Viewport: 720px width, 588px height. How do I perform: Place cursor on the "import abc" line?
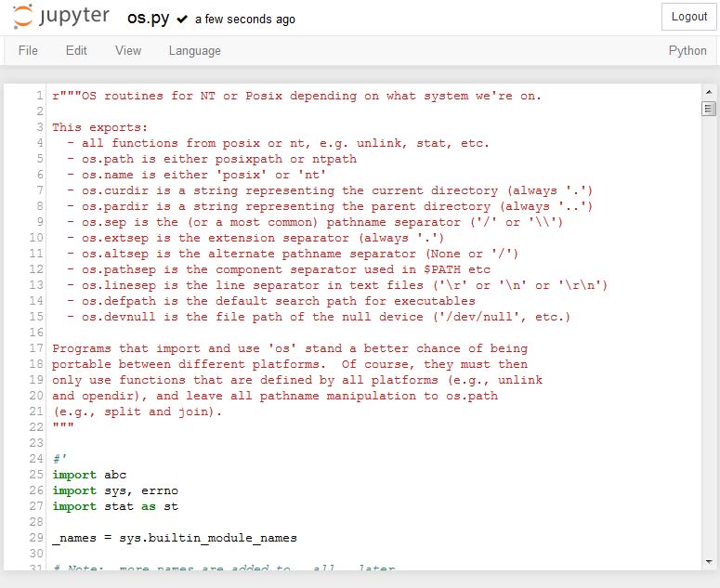[89, 475]
